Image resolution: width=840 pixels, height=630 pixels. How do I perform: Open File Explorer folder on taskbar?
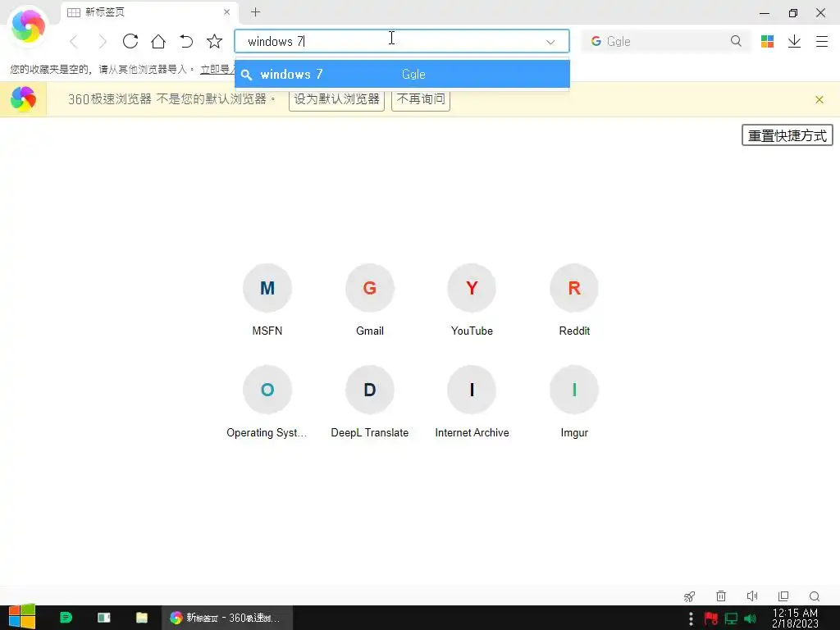point(141,618)
